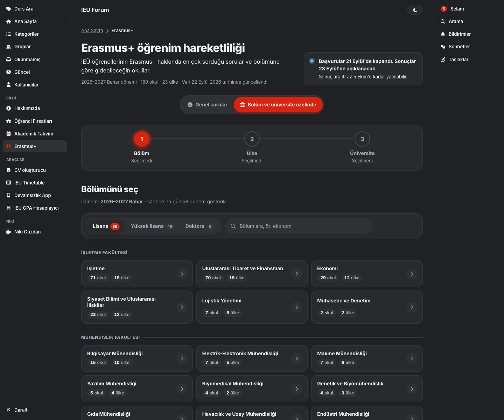Click the Kategoriler list icon
The image size is (504, 420).
tap(9, 34)
